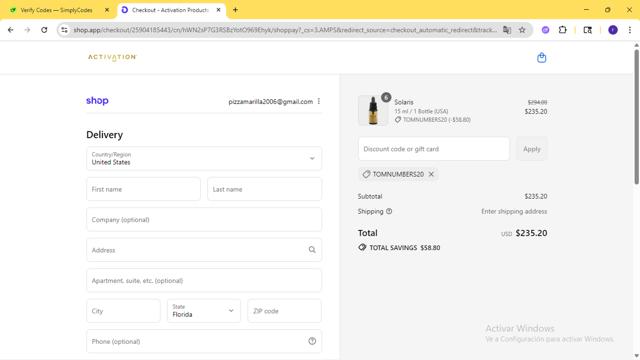This screenshot has height=360, width=640.
Task: Reload the checkout page
Action: click(x=44, y=30)
